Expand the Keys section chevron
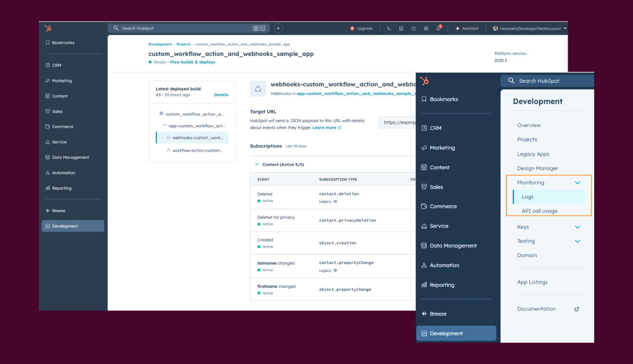 click(x=577, y=227)
